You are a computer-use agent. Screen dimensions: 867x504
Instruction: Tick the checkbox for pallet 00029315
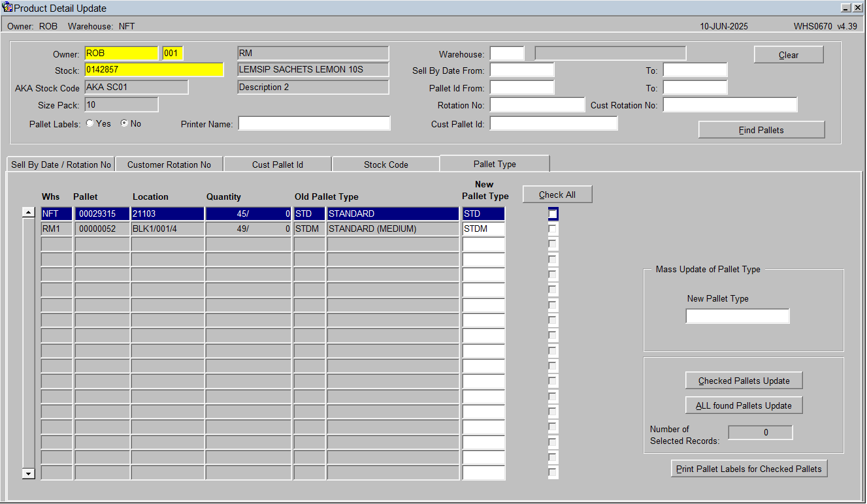[x=553, y=213]
